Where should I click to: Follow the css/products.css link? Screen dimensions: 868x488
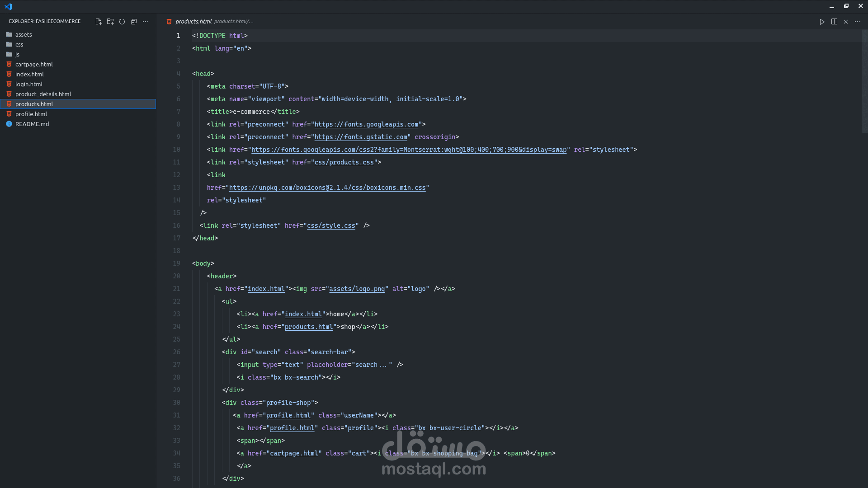[x=344, y=162]
